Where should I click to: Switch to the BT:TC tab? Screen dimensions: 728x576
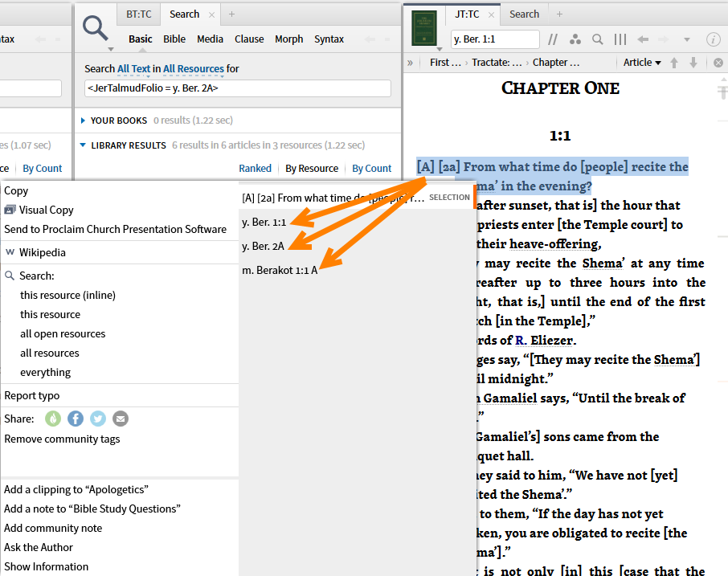(139, 14)
